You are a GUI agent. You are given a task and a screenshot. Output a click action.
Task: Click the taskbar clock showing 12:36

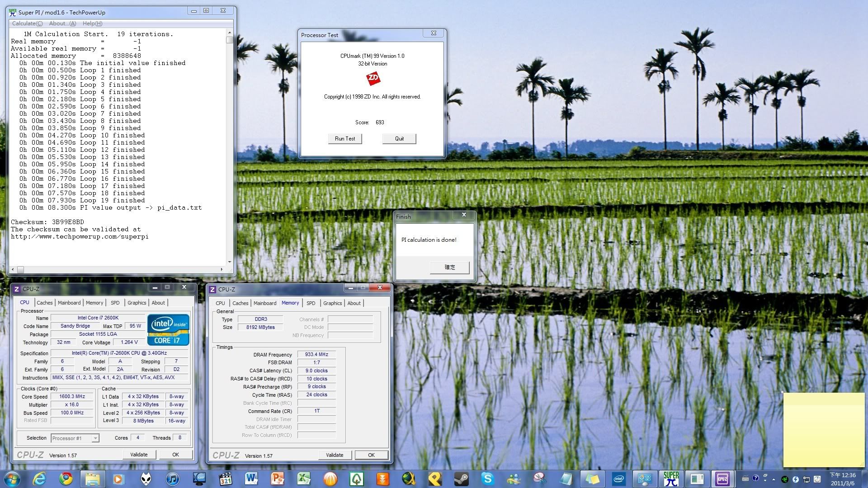(x=843, y=479)
